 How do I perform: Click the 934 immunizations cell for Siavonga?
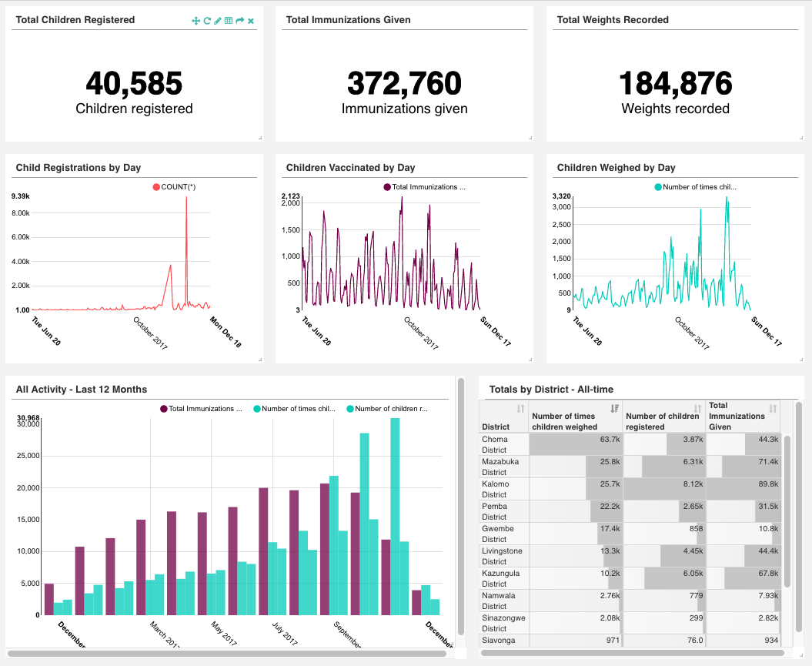click(743, 640)
